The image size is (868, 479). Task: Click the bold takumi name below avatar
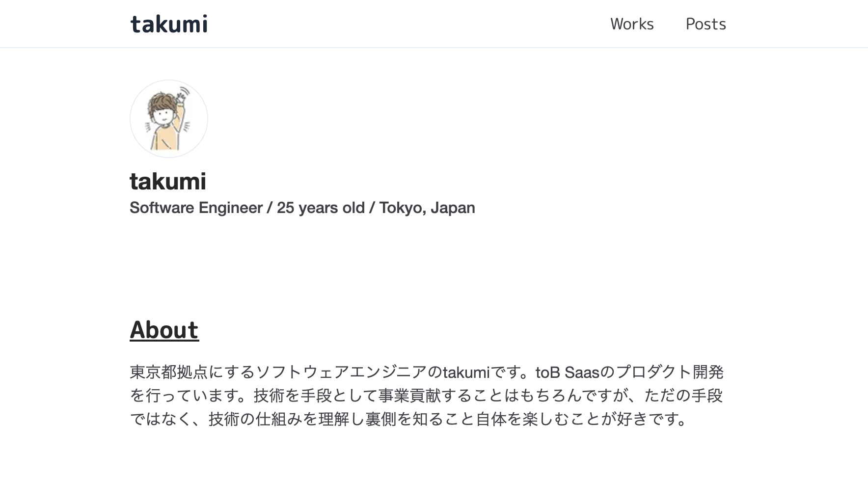pyautogui.click(x=168, y=181)
